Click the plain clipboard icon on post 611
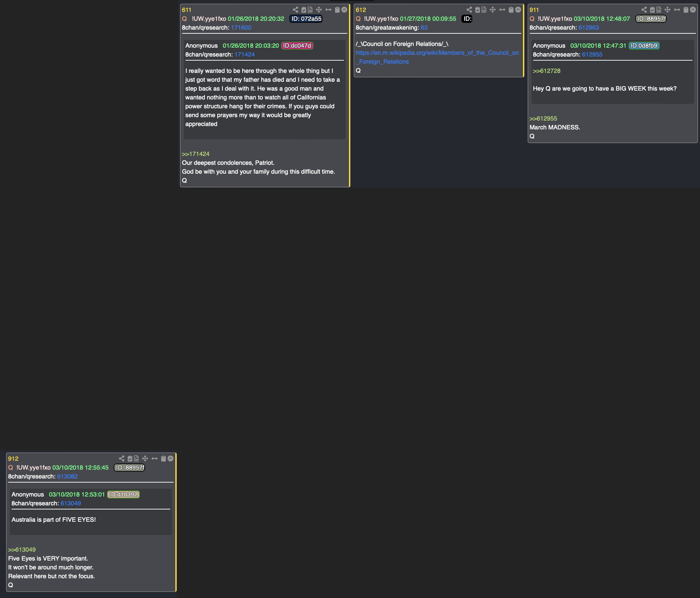The image size is (700, 598). pyautogui.click(x=337, y=10)
